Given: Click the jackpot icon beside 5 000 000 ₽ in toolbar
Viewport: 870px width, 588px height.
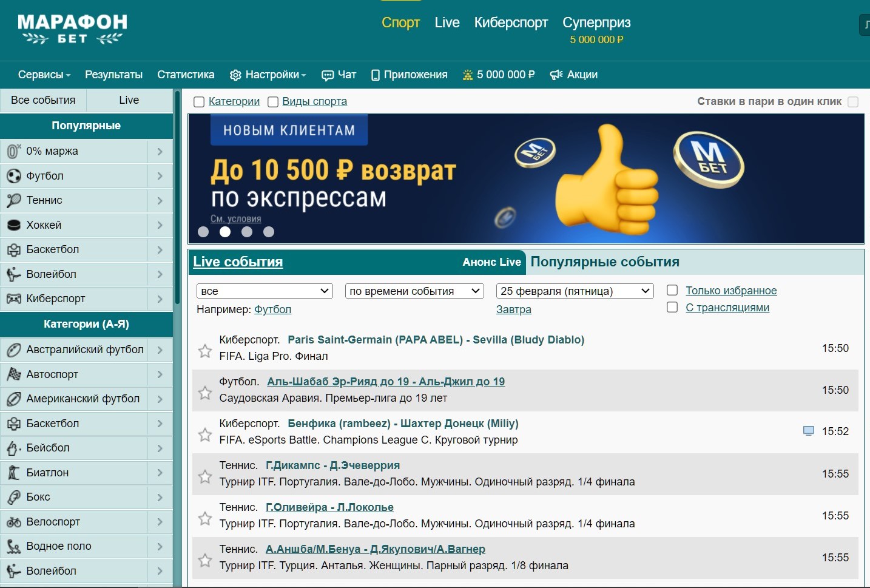Looking at the screenshot, I should coord(468,75).
